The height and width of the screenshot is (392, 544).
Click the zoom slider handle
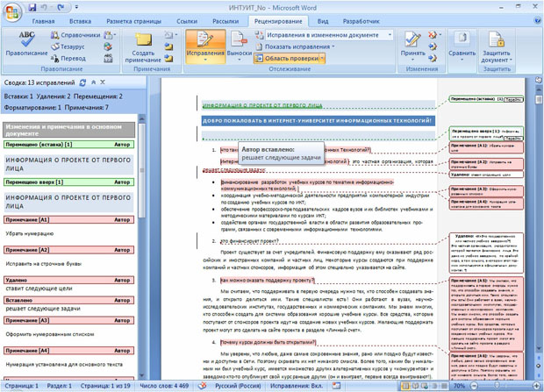pos(497,386)
